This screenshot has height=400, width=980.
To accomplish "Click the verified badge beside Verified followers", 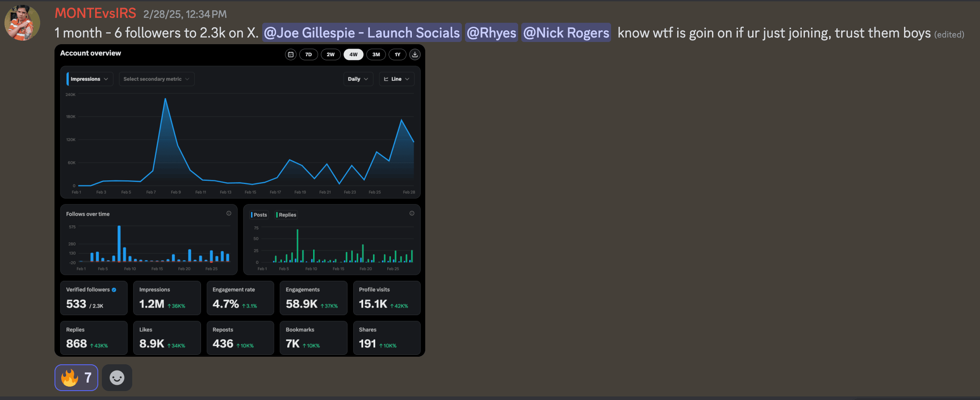I will point(114,290).
